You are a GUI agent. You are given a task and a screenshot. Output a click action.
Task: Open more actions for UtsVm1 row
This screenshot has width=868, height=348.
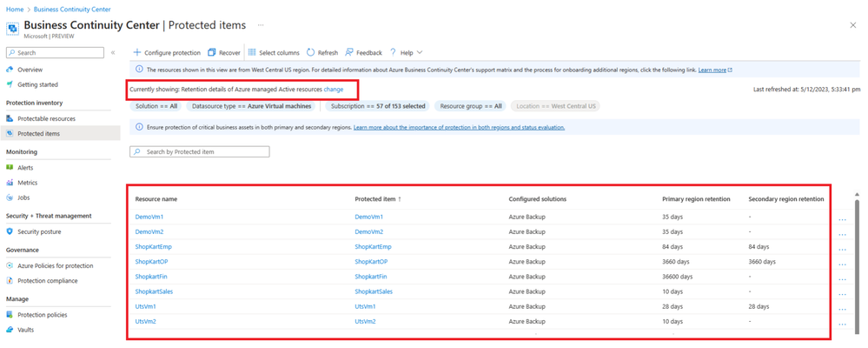pyautogui.click(x=843, y=309)
